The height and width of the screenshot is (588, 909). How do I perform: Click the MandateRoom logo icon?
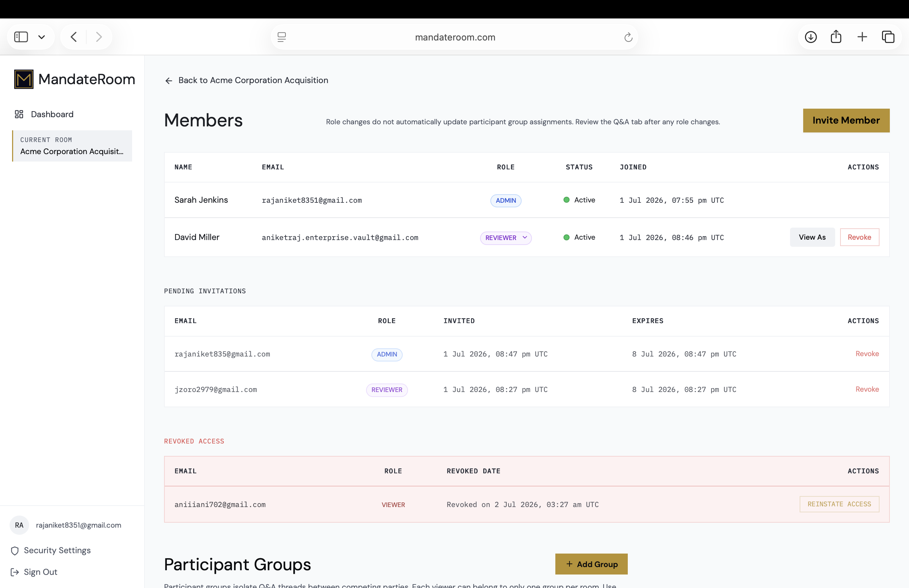pos(24,79)
